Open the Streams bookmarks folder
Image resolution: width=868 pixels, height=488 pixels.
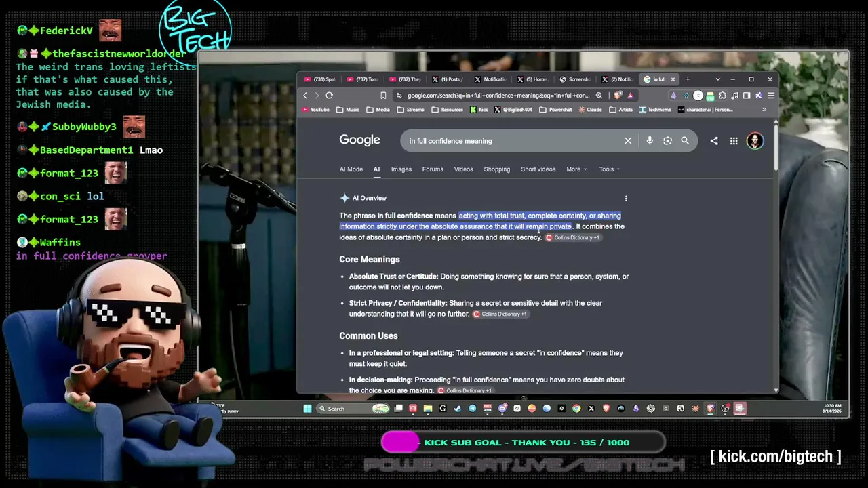click(x=411, y=110)
